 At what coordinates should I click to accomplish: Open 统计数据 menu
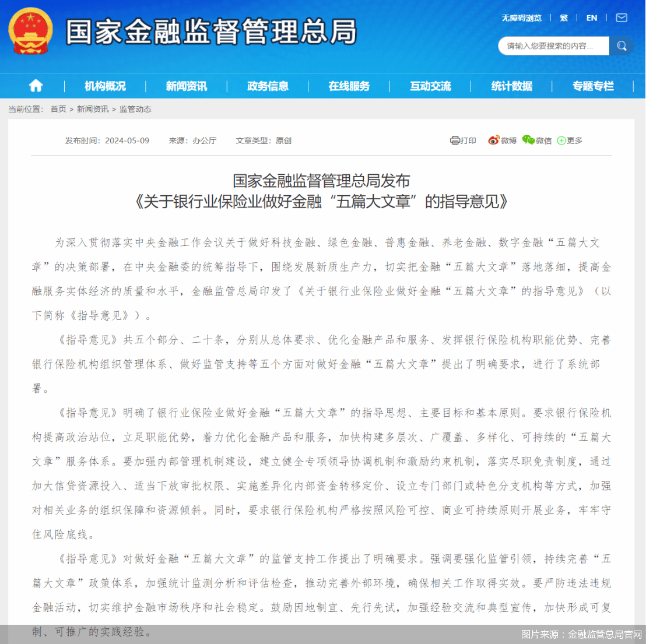(x=512, y=86)
